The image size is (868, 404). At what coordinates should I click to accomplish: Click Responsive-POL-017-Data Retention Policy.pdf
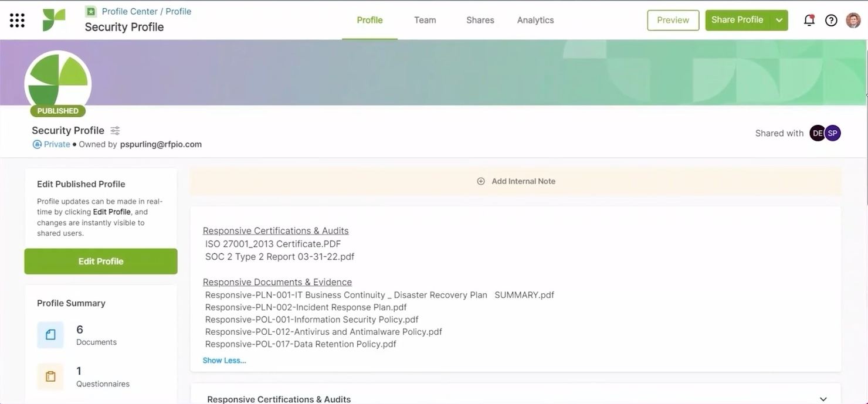(x=300, y=344)
